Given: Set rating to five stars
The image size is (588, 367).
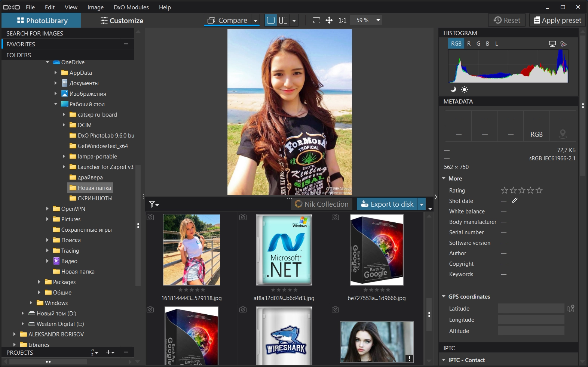Looking at the screenshot, I should [x=539, y=191].
